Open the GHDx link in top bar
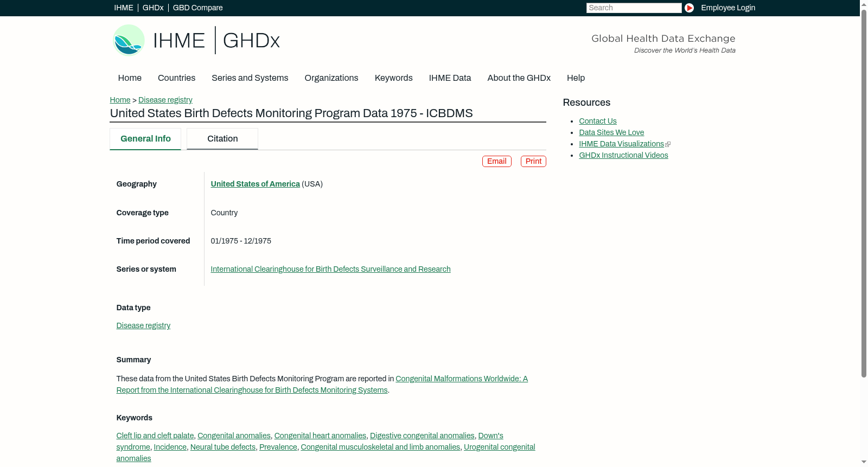The image size is (868, 467). [153, 8]
